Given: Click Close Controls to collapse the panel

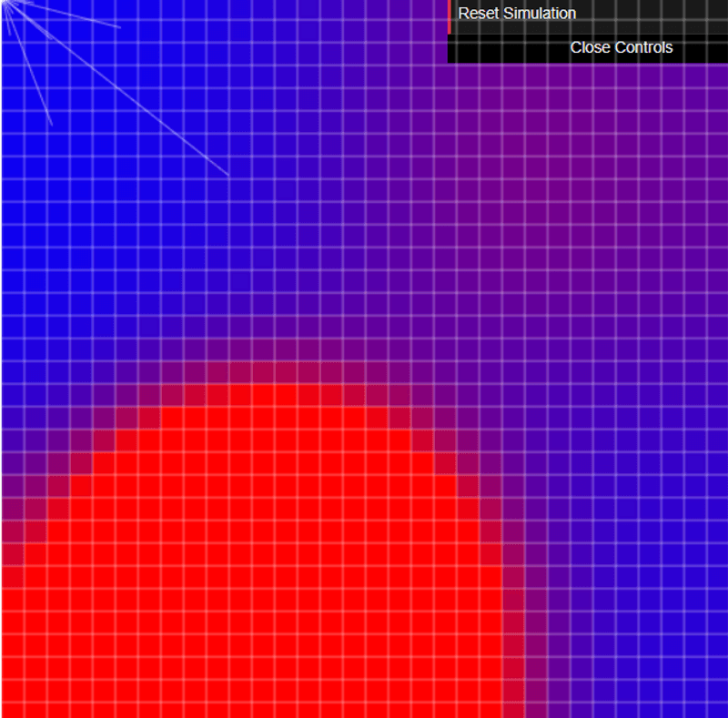Looking at the screenshot, I should coord(588,48).
